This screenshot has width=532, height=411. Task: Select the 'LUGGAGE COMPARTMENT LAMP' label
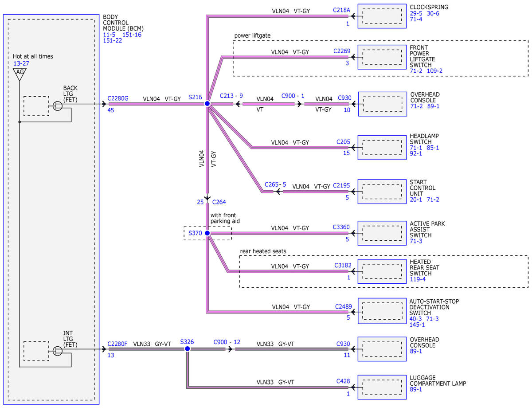pos(438,380)
